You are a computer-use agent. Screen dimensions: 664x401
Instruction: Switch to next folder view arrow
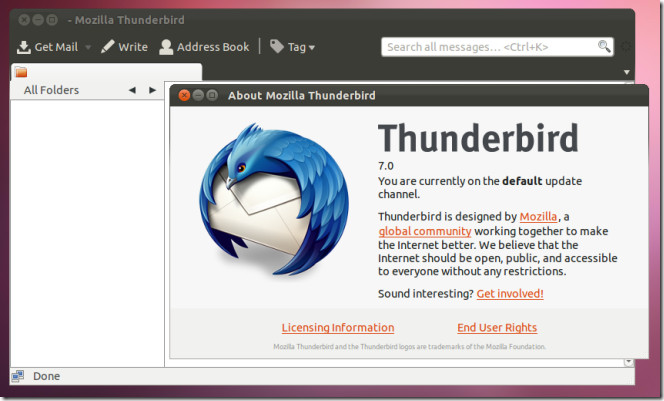pyautogui.click(x=152, y=90)
